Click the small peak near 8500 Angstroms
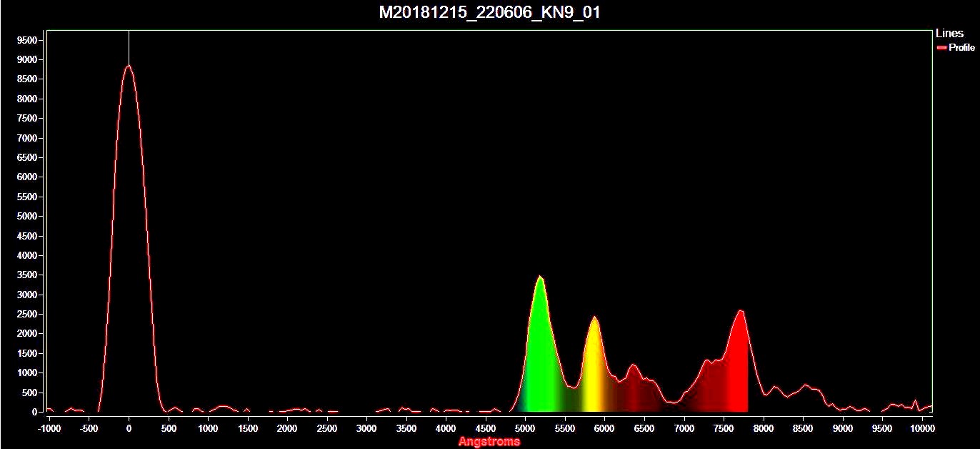980x449 pixels. (806, 385)
